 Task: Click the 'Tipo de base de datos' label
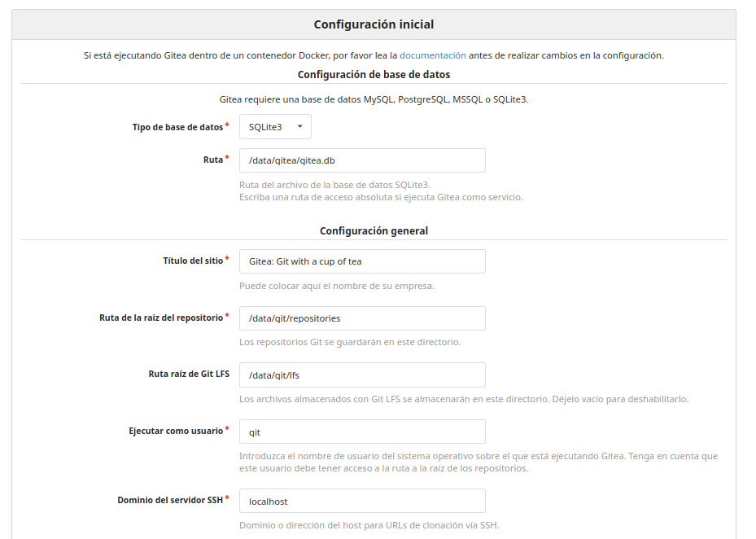[177, 127]
